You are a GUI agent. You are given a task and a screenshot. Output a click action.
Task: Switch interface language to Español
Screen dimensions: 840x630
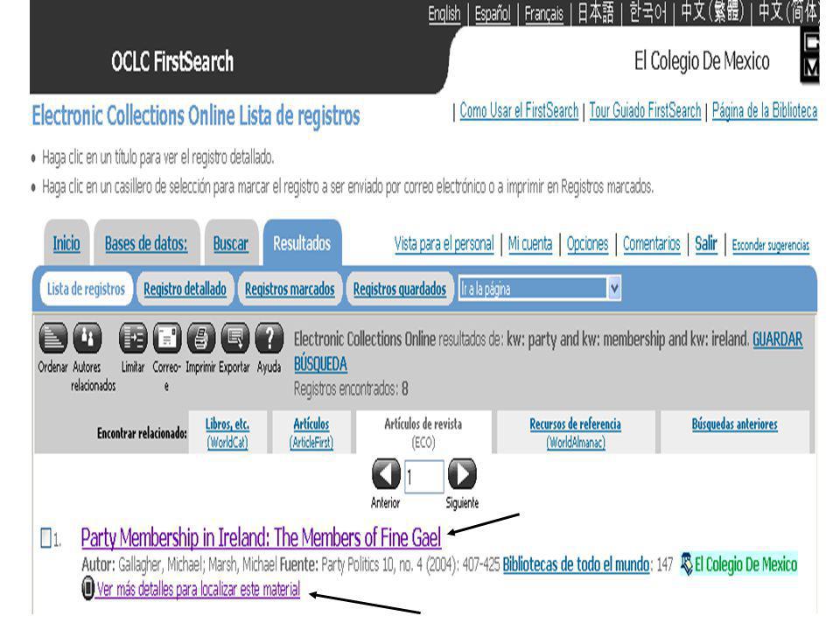493,13
